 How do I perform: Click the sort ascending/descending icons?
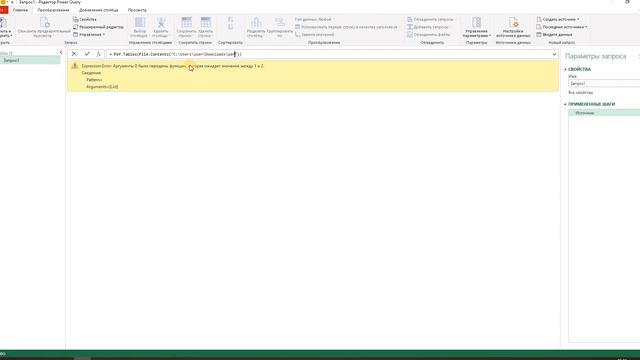[231, 23]
